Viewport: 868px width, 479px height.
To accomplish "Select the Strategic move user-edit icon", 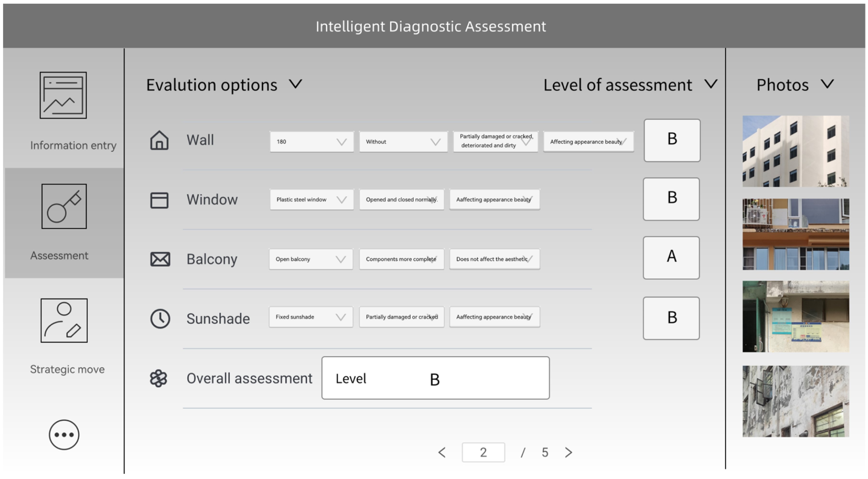I will click(64, 320).
